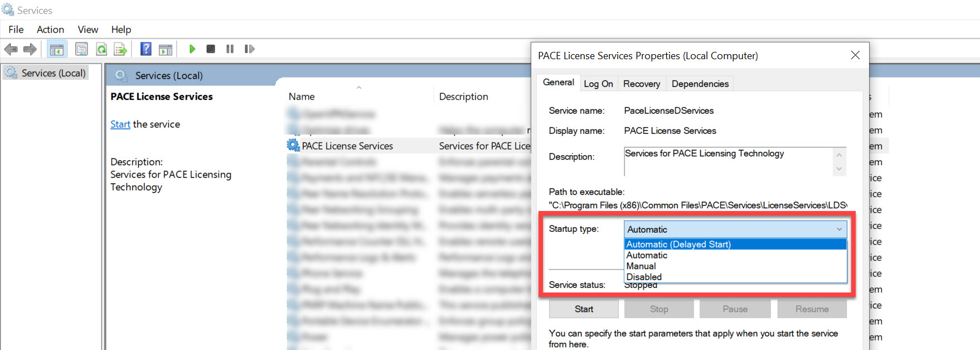The image size is (980, 350).
Task: Open the blue Help question mark icon
Action: click(145, 49)
